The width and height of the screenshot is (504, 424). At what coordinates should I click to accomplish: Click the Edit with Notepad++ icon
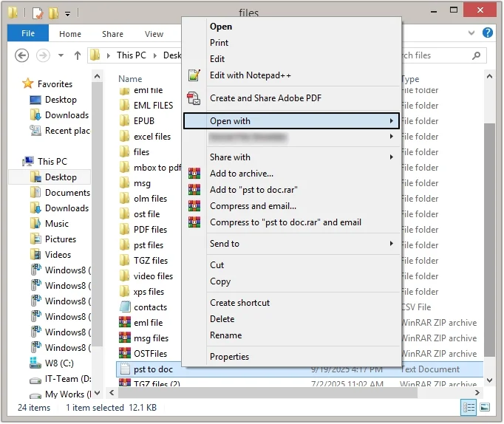click(194, 75)
